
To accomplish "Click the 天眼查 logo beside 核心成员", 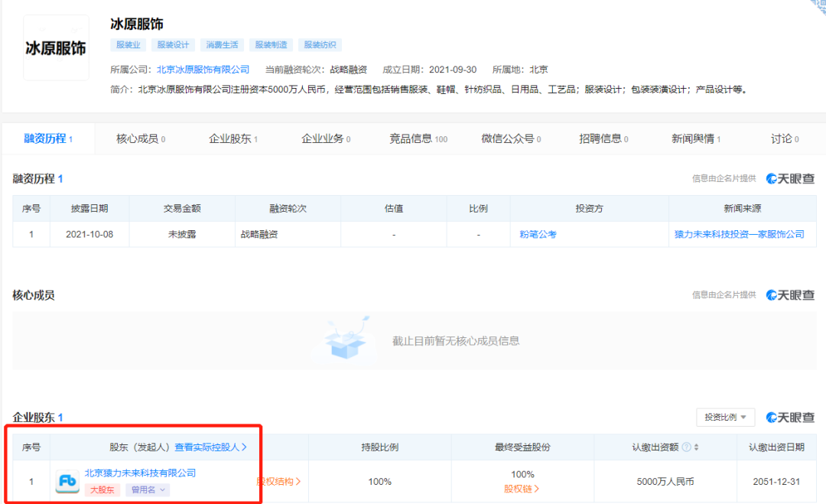I will tap(790, 295).
